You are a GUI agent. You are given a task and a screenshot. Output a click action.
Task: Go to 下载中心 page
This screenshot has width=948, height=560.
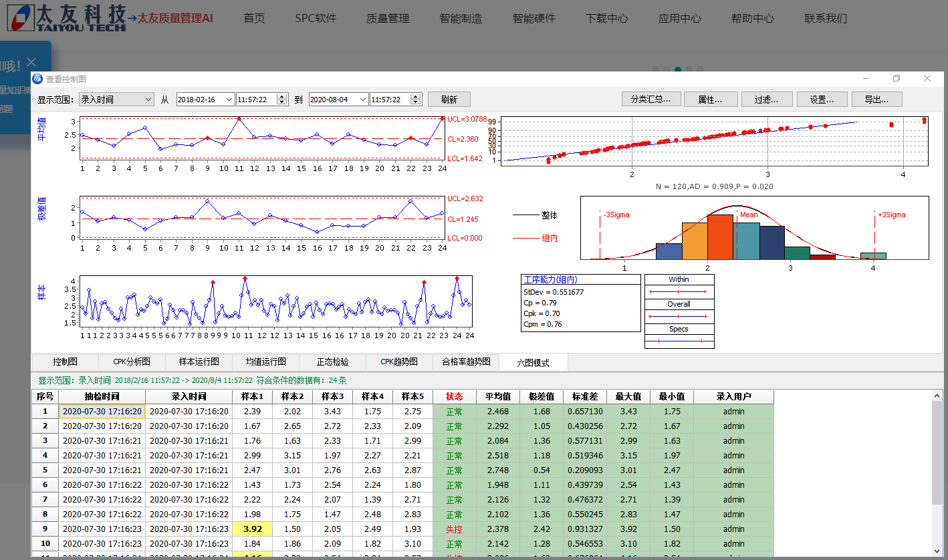(x=606, y=18)
